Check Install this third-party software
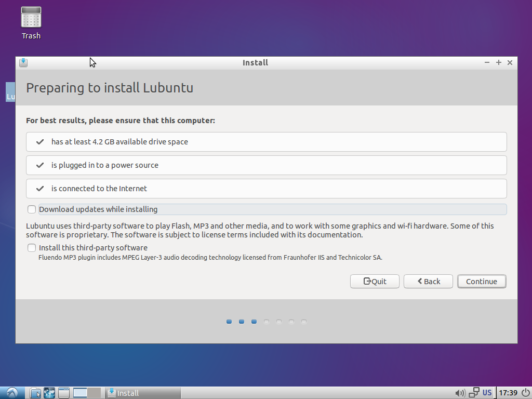Image resolution: width=532 pixels, height=399 pixels. tap(32, 248)
